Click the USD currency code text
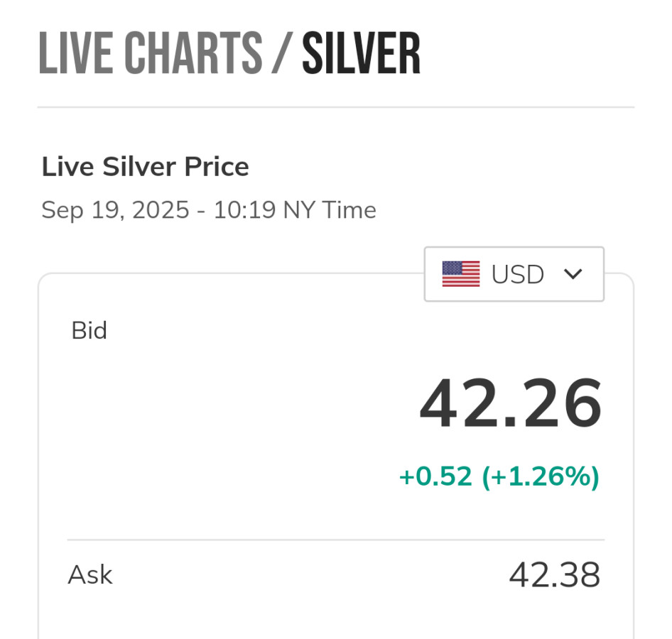 [x=518, y=274]
